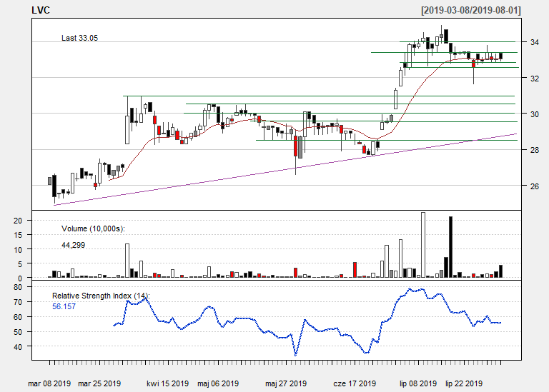Click the LVC ticker title
This screenshot has height=392, width=549.
41,10
